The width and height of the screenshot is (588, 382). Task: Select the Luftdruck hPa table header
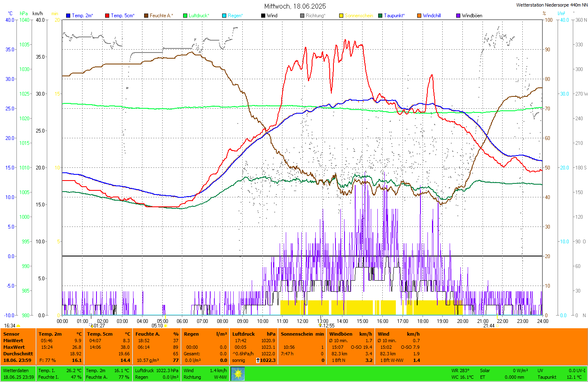pos(253,334)
